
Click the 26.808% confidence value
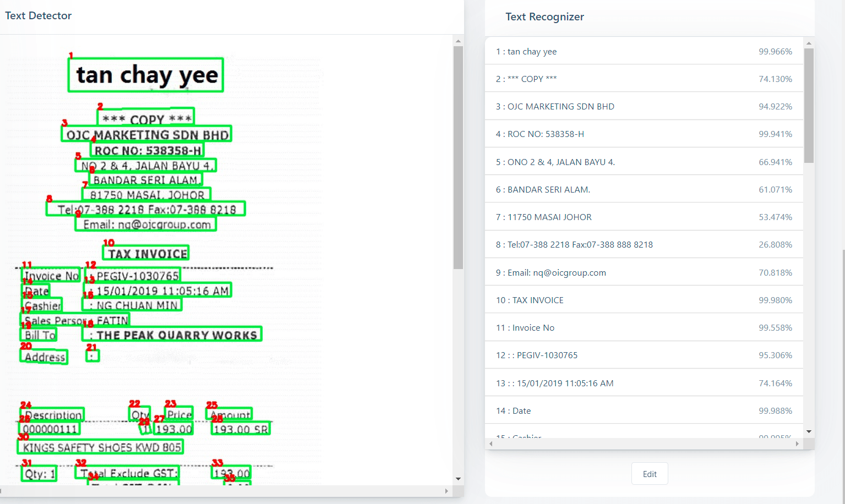775,244
